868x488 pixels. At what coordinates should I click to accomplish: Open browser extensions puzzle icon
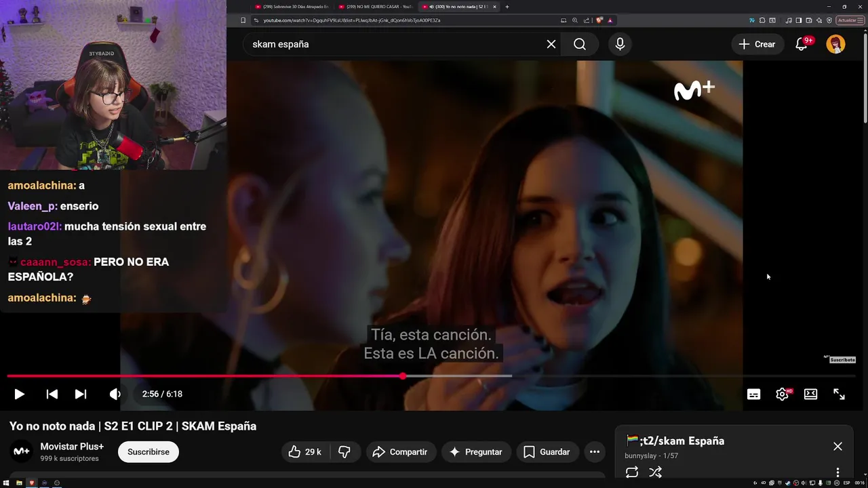click(762, 20)
